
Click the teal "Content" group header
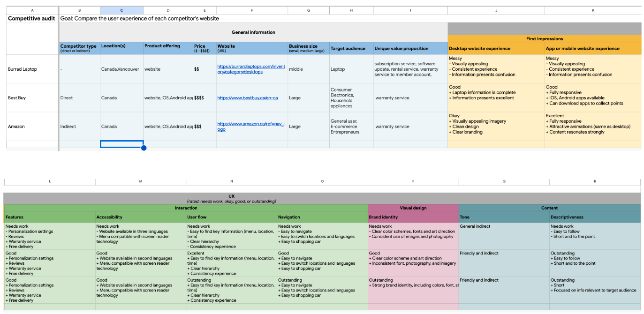click(x=549, y=208)
